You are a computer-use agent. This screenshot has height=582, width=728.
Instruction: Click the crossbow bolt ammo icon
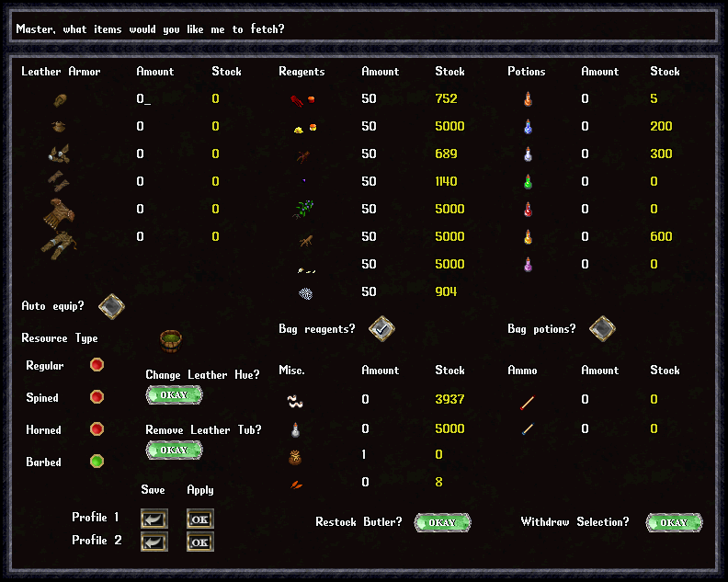click(528, 428)
